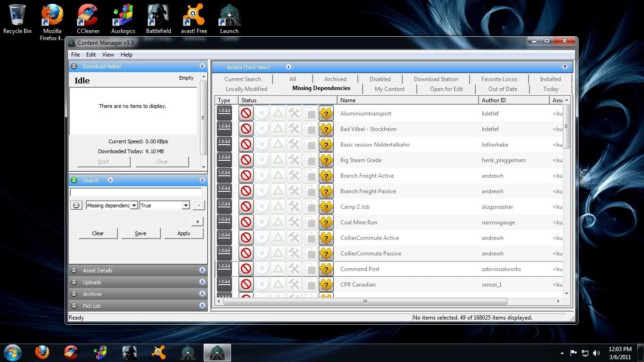Click the horizontal scrollbar of the asset list
This screenshot has width=644, height=362.
coord(365,301)
